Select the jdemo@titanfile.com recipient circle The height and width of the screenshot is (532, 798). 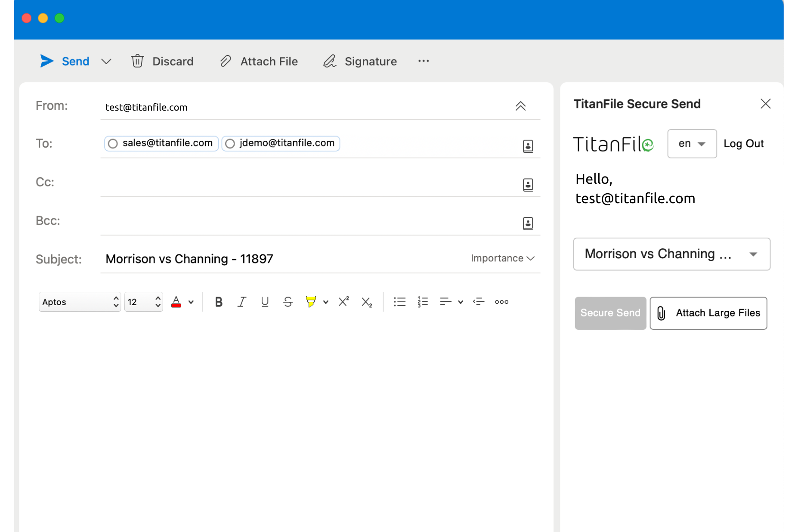point(230,143)
